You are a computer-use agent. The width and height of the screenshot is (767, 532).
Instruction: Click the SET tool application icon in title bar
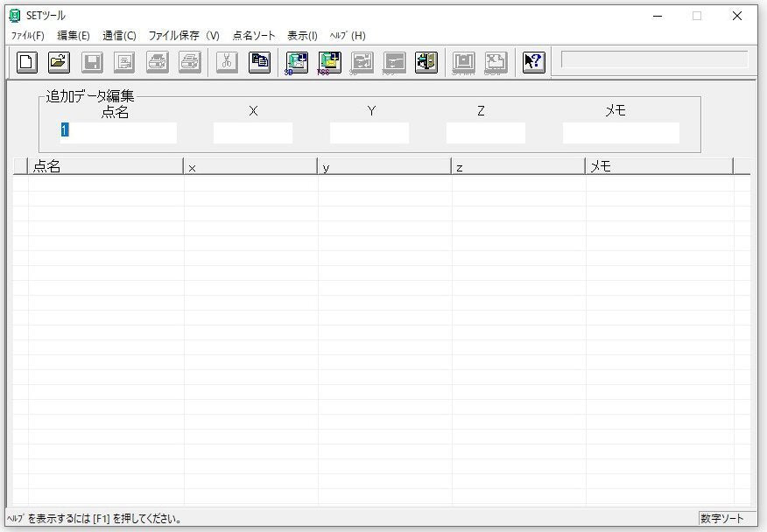[x=14, y=15]
